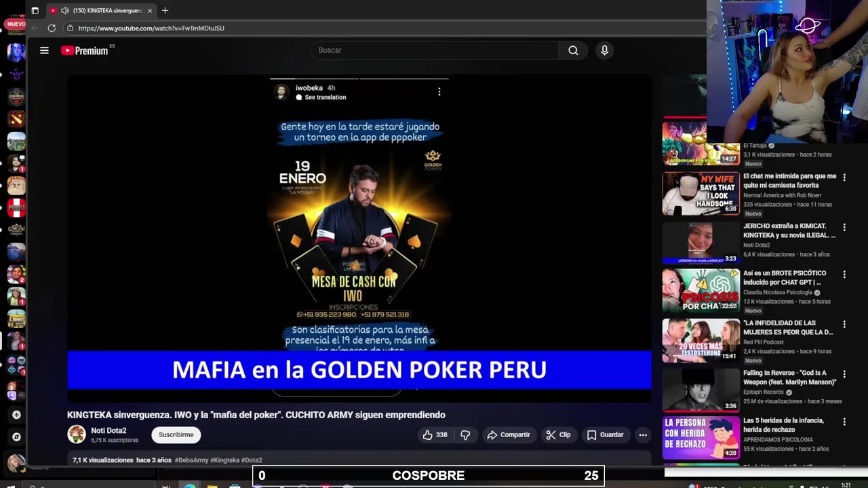The height and width of the screenshot is (488, 868).
Task: Open the Discord user avatar at bottom
Action: tap(15, 463)
